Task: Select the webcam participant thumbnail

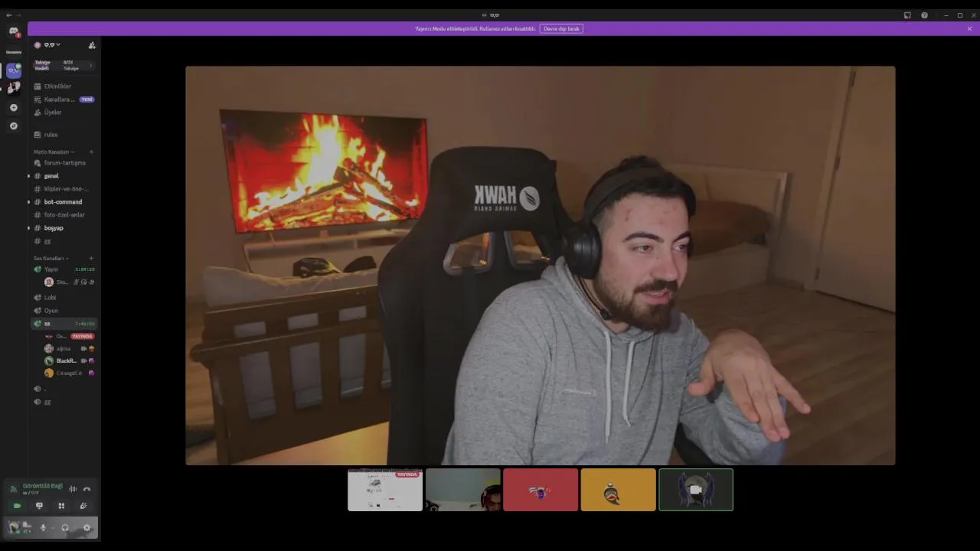Action: click(463, 490)
